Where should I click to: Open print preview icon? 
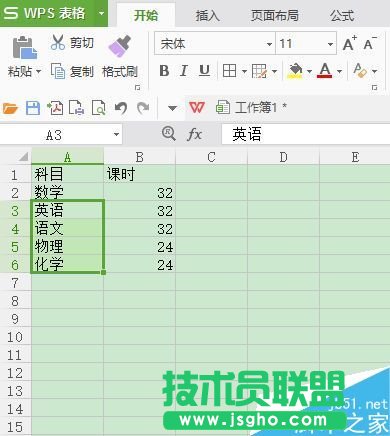(x=99, y=108)
